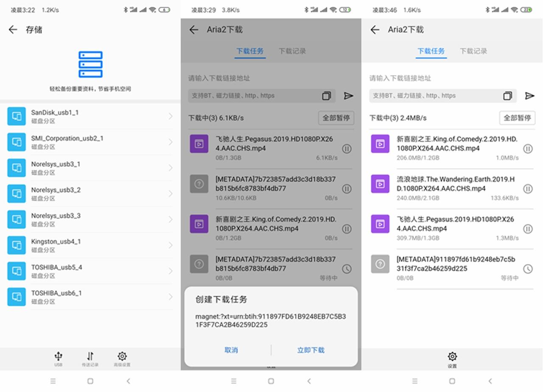Tap the video thumbnail icon for 流浪地球 download
The image size is (543, 392).
[380, 184]
